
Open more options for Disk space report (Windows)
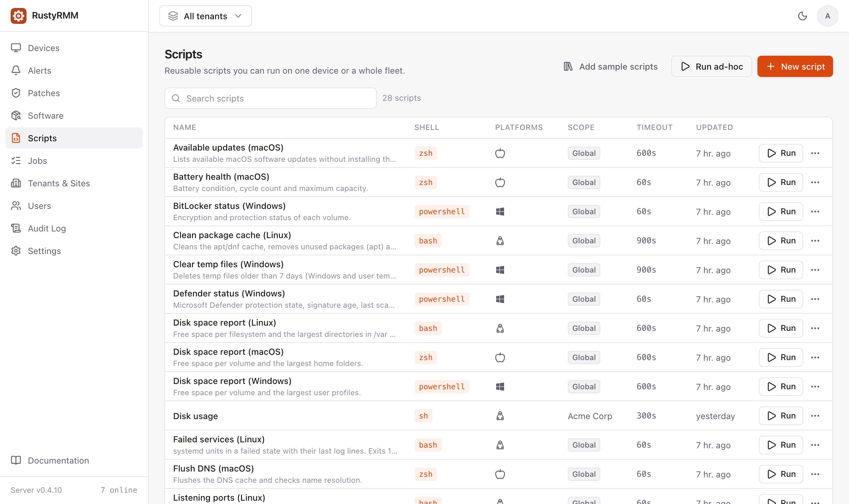click(x=815, y=387)
